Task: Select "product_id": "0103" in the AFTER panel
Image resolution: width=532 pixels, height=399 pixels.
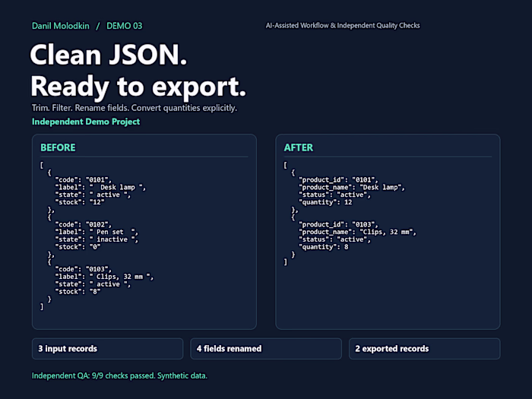Action: [338, 225]
